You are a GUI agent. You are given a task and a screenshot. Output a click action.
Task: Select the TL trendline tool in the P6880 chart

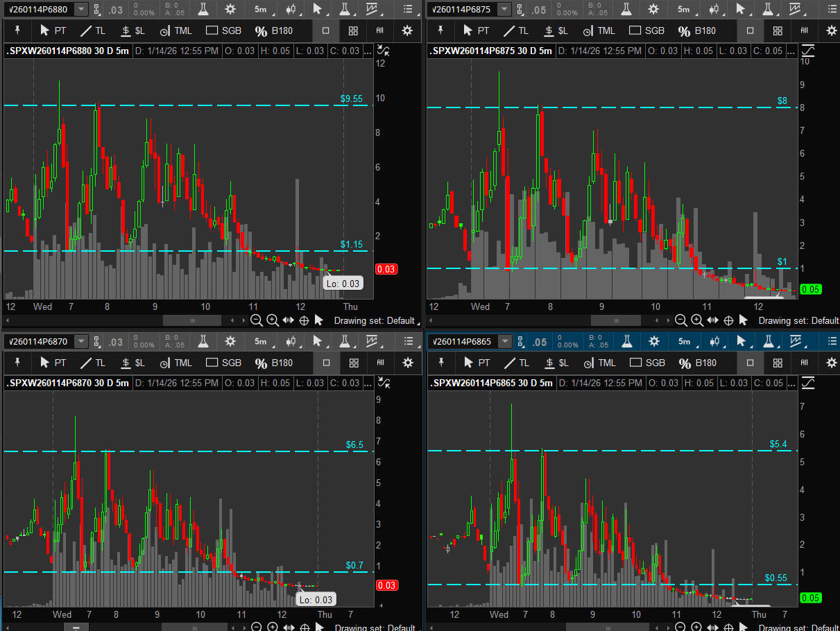pos(92,31)
